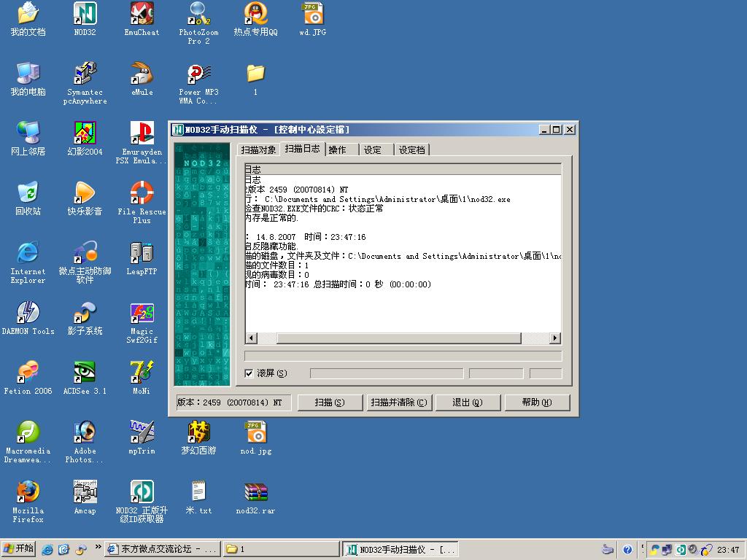Open the volume speaker tray icon
Image resolution: width=747 pixels, height=560 pixels.
(x=693, y=550)
